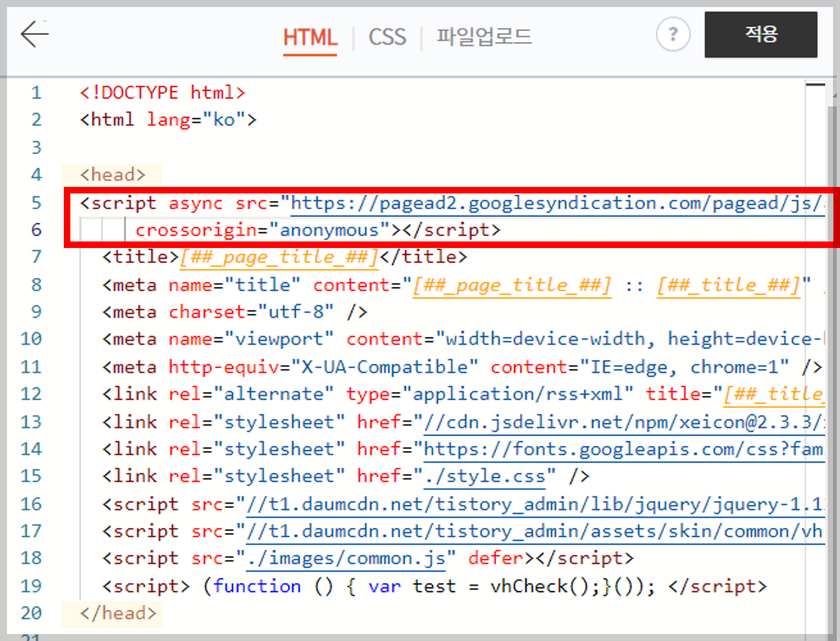Image resolution: width=840 pixels, height=641 pixels.
Task: Select line number 5 in the gutter
Action: click(36, 203)
